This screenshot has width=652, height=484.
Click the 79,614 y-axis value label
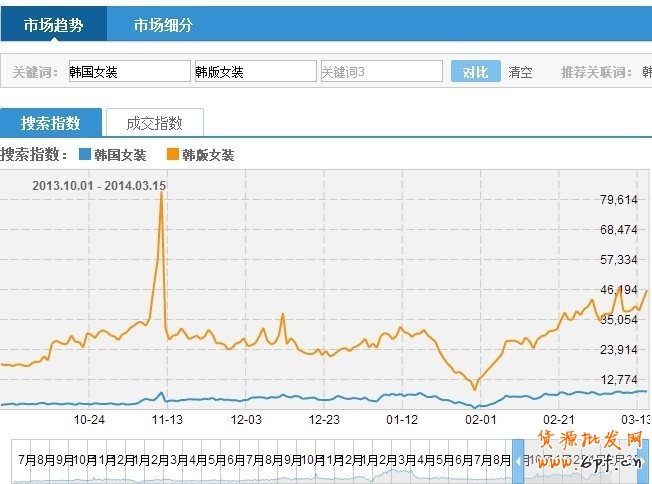coord(619,200)
